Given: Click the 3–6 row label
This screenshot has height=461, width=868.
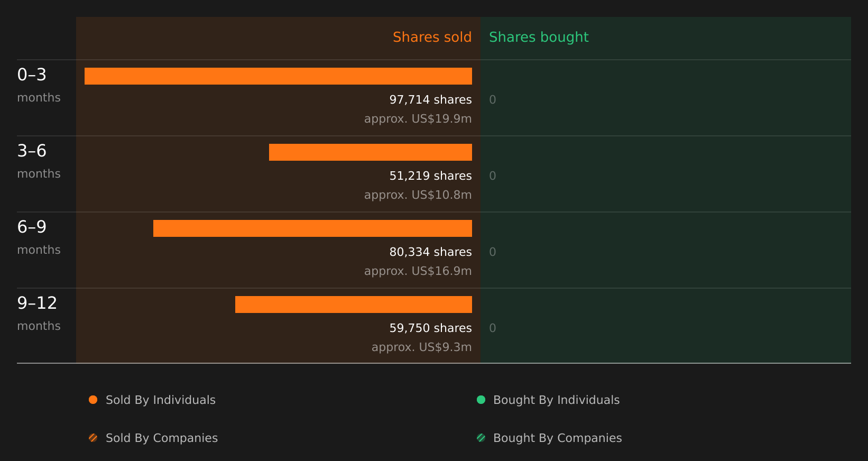Looking at the screenshot, I should [32, 151].
